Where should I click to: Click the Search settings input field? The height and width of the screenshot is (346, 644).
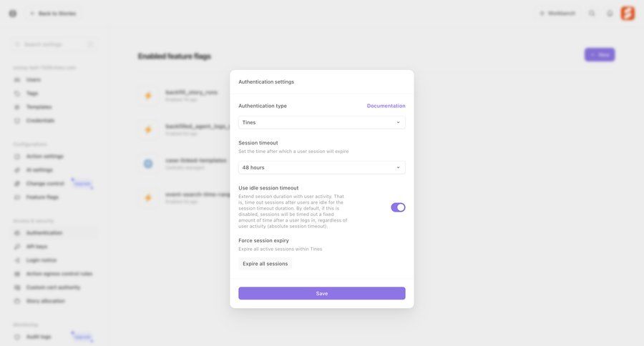click(54, 44)
